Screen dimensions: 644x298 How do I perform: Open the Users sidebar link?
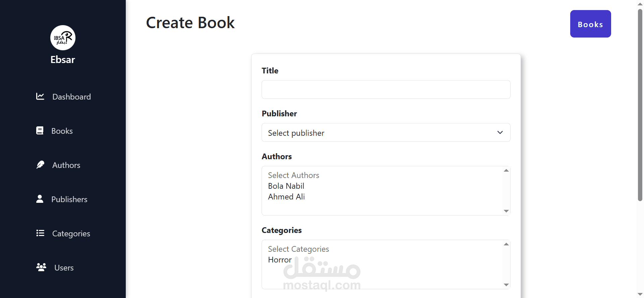[x=64, y=268]
